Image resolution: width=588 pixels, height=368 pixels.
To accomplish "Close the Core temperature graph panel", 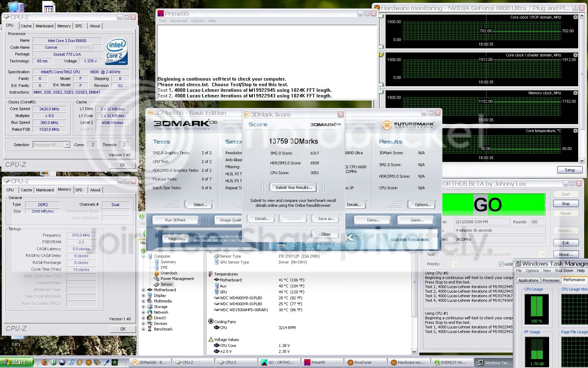I will point(575,131).
